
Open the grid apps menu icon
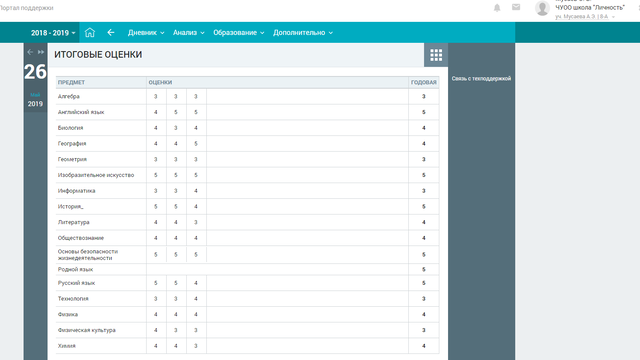pos(436,55)
